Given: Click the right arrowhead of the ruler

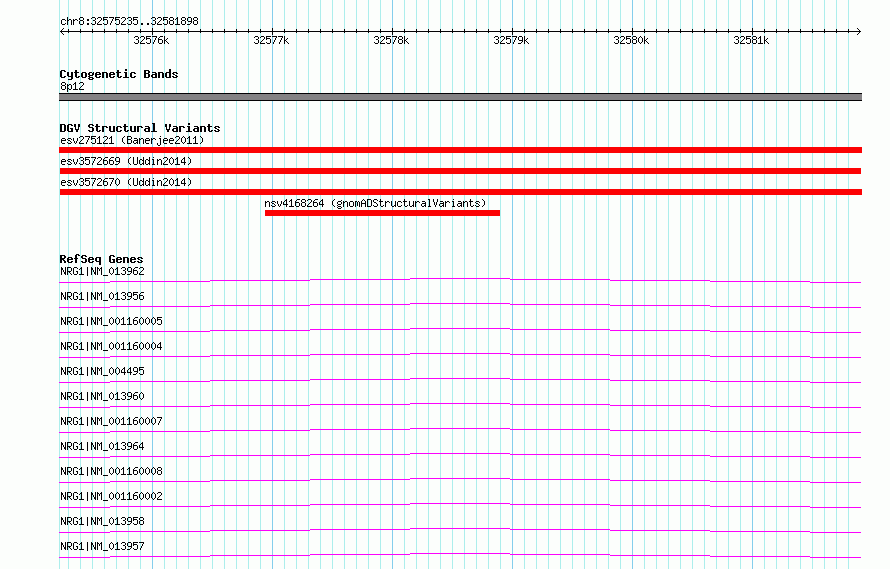Looking at the screenshot, I should (x=859, y=31).
